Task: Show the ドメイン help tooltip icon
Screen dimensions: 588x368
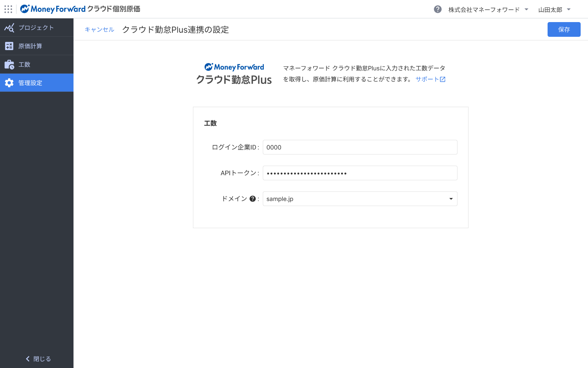Action: [x=252, y=199]
